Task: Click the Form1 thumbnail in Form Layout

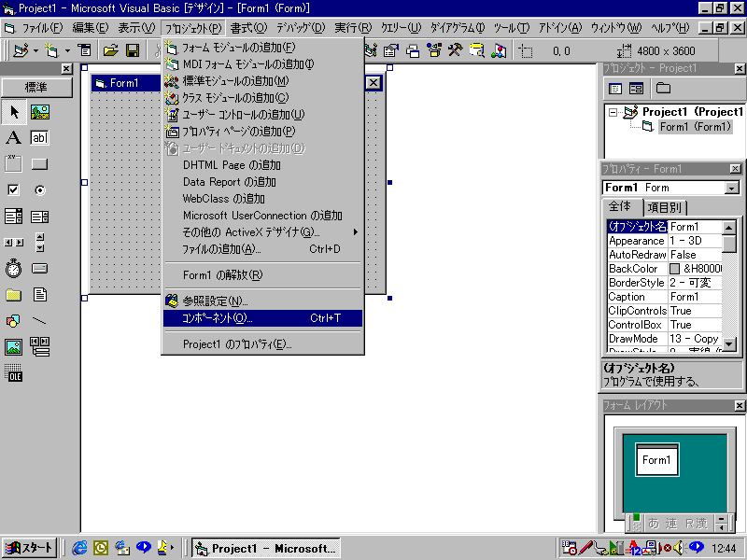Action: (x=656, y=459)
